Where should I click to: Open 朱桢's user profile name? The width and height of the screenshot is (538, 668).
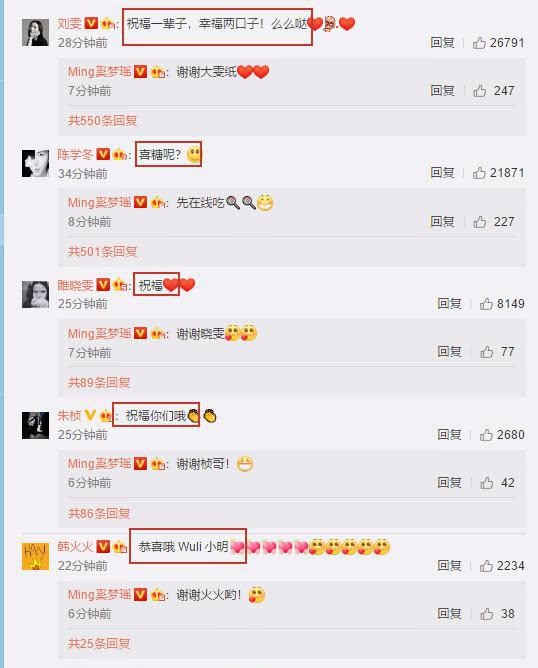pos(69,415)
